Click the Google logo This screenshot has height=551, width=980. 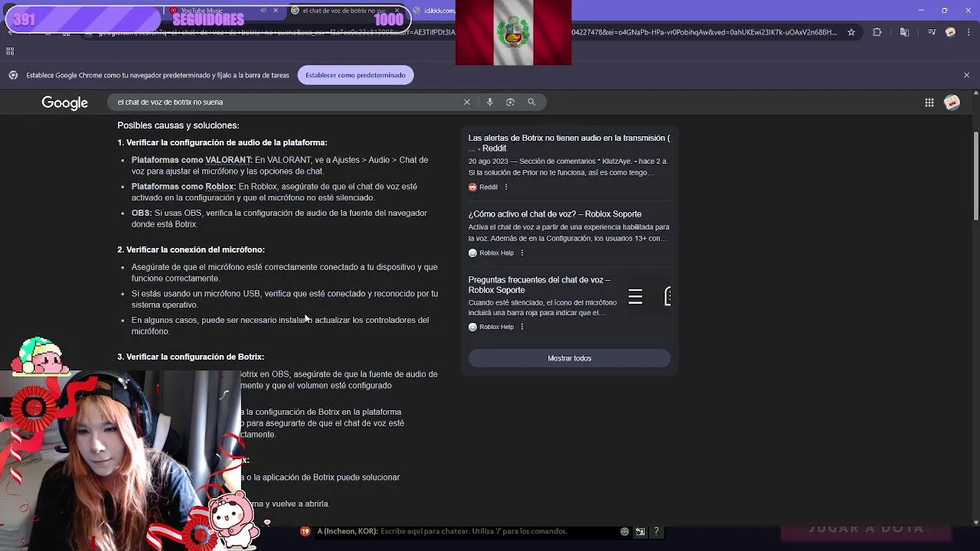[65, 103]
